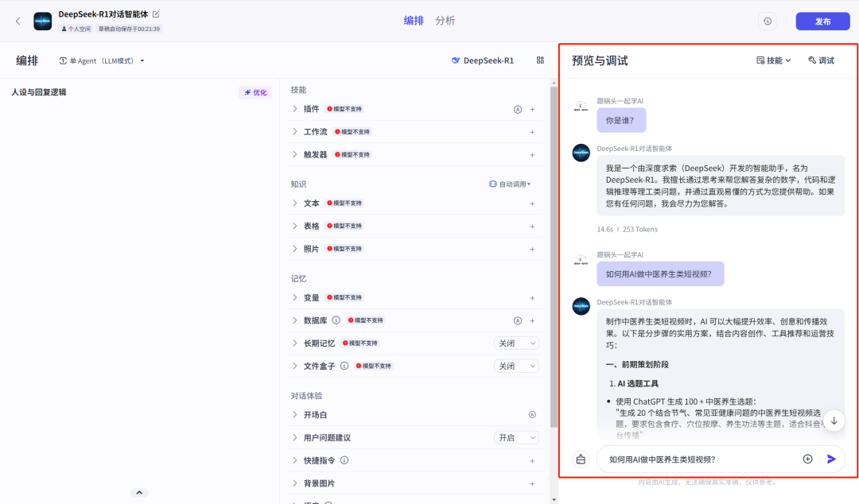
Task: Send the message using the paper plane icon
Action: point(830,459)
